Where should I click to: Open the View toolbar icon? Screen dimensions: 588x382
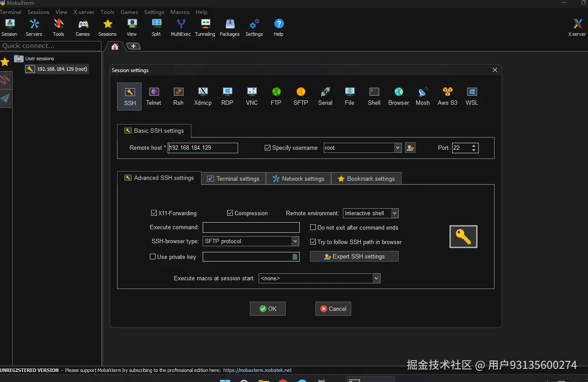[131, 28]
